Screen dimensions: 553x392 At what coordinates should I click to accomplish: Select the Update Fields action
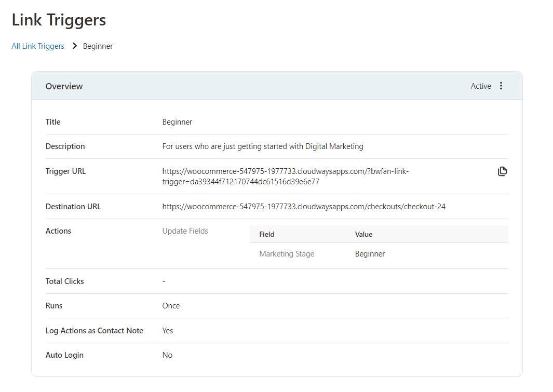tap(185, 231)
